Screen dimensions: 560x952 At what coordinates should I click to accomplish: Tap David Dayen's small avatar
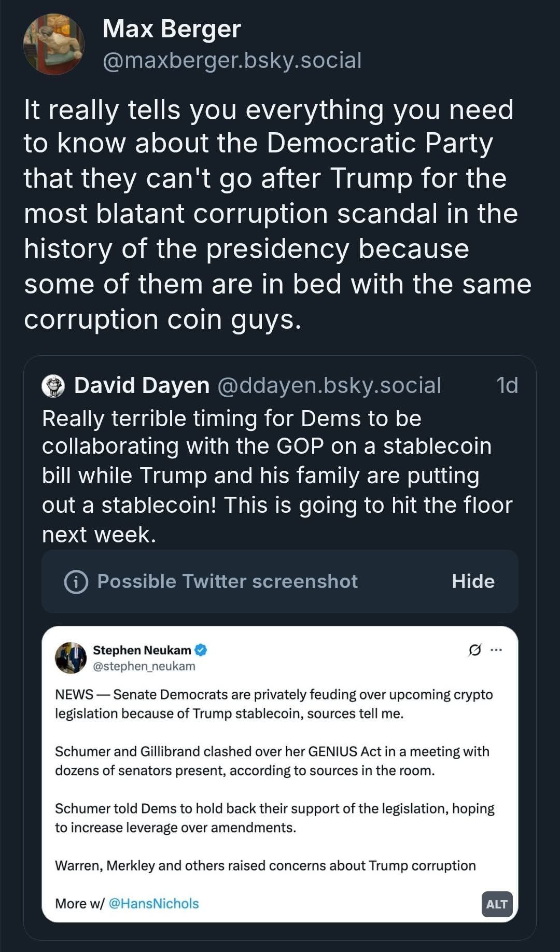[53, 386]
